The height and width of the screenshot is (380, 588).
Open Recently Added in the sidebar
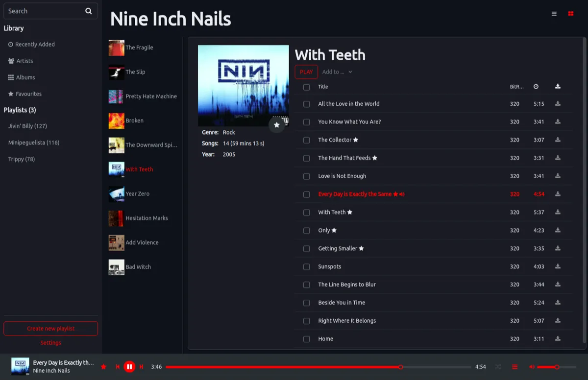point(34,44)
